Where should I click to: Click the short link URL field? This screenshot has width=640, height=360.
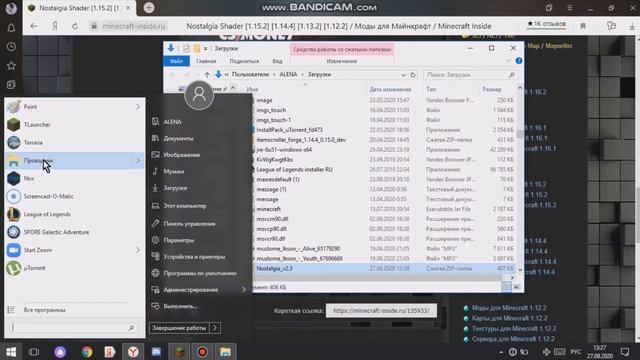381,311
